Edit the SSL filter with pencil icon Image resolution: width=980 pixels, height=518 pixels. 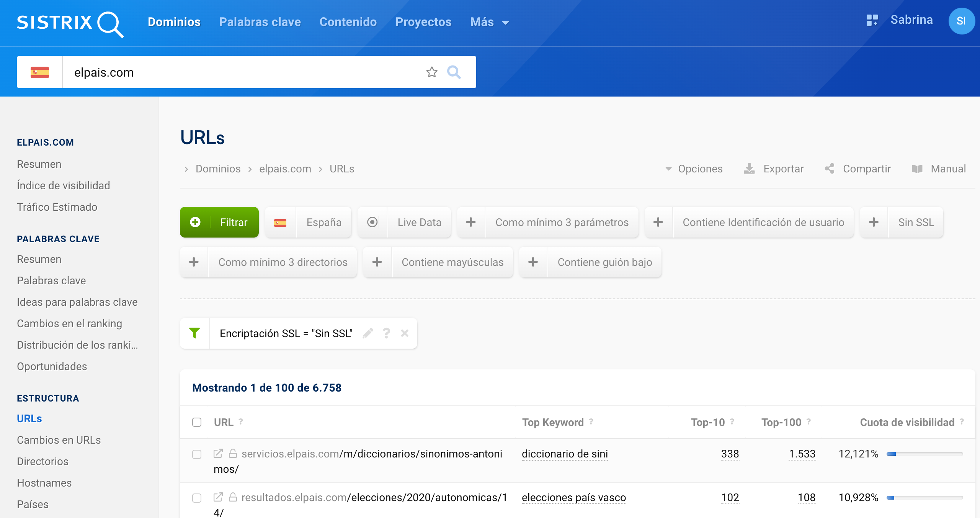(368, 333)
